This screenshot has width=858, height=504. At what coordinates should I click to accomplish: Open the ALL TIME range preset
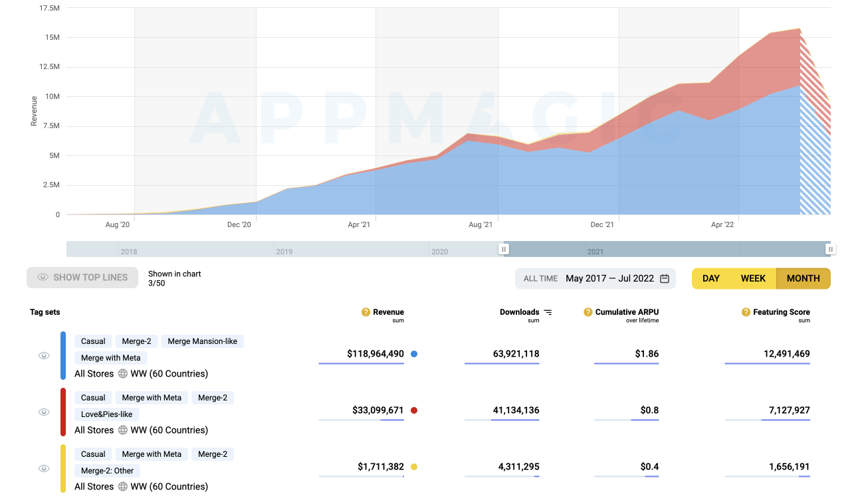pos(540,279)
